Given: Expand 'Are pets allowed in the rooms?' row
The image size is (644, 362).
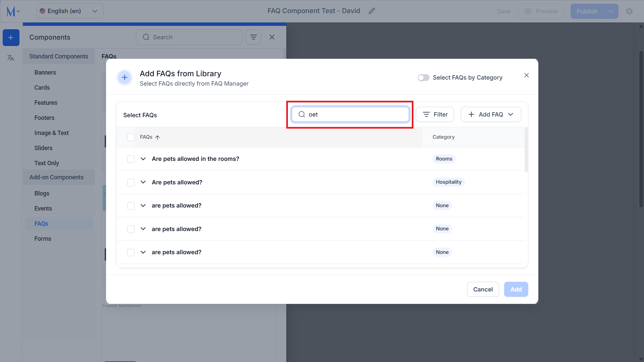Looking at the screenshot, I should click(x=143, y=159).
